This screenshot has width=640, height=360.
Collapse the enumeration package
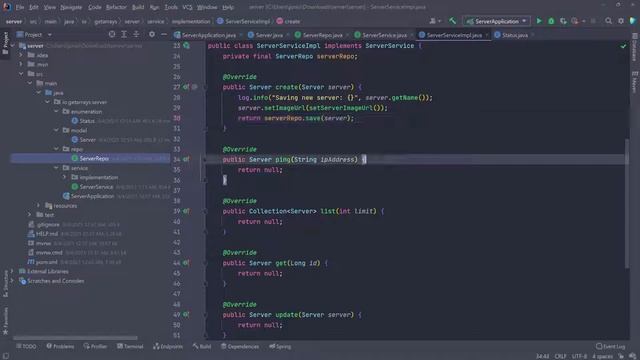tap(56, 111)
